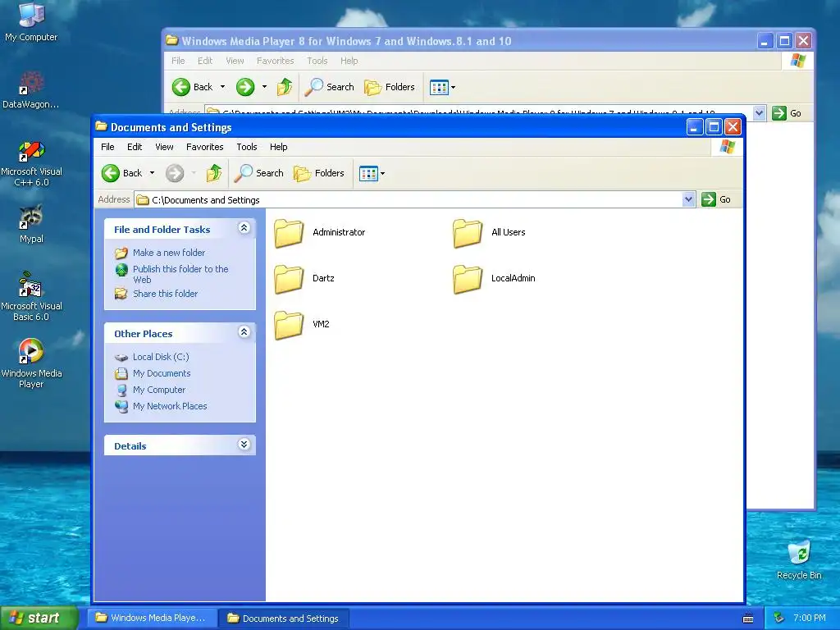The width and height of the screenshot is (840, 630).
Task: Click the network tray icon beside the clock
Action: (778, 619)
